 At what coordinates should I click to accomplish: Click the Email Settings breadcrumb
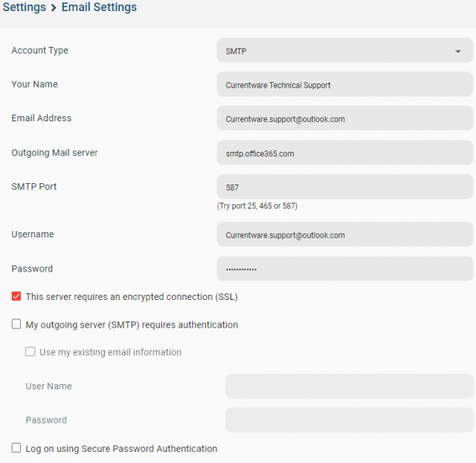pyautogui.click(x=99, y=7)
